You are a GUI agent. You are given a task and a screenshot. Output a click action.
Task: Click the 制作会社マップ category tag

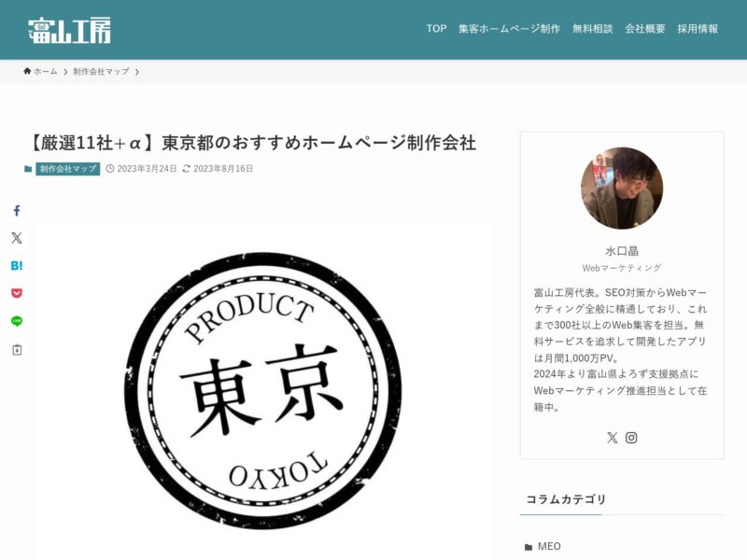click(67, 169)
